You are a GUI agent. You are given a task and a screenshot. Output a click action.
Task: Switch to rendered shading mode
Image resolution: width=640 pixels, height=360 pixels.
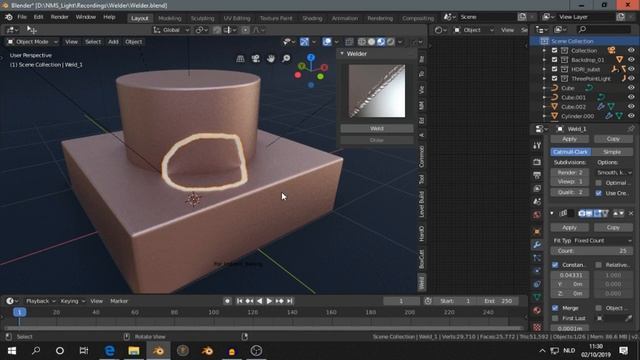coord(391,42)
